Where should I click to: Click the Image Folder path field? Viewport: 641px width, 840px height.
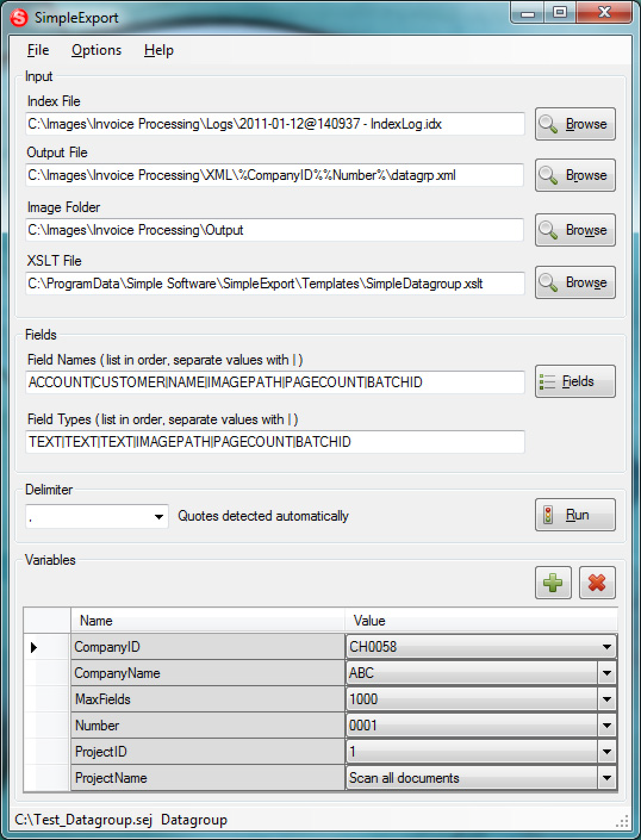tap(275, 230)
